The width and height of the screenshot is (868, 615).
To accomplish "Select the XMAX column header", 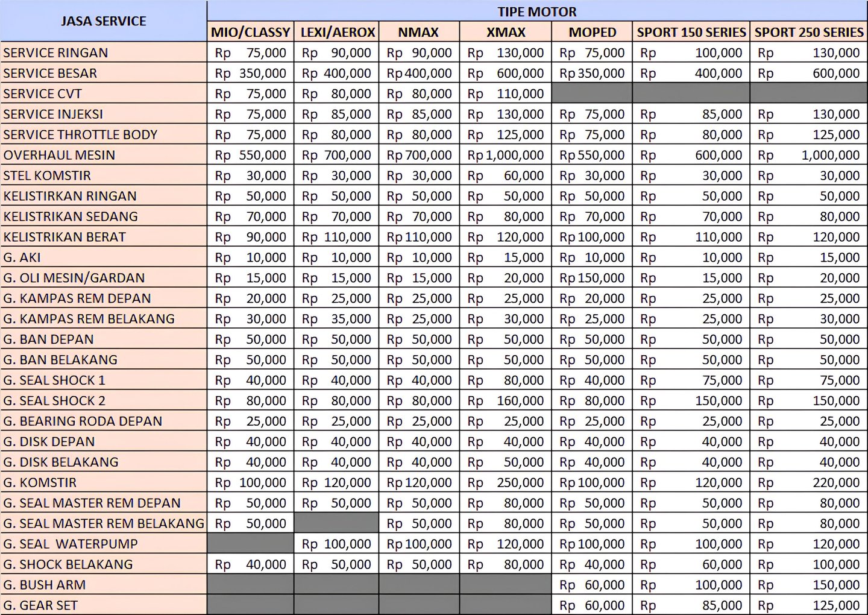I will click(506, 32).
